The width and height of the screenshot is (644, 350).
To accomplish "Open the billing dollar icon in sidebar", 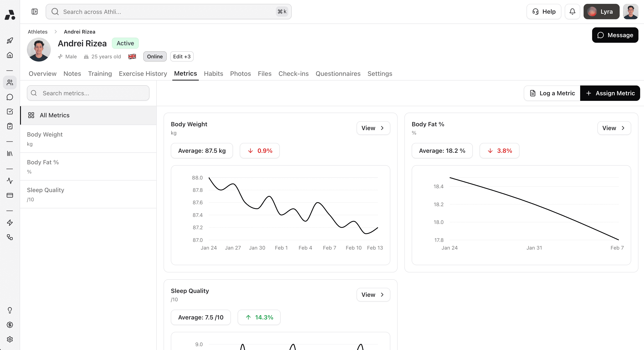I will point(10,325).
